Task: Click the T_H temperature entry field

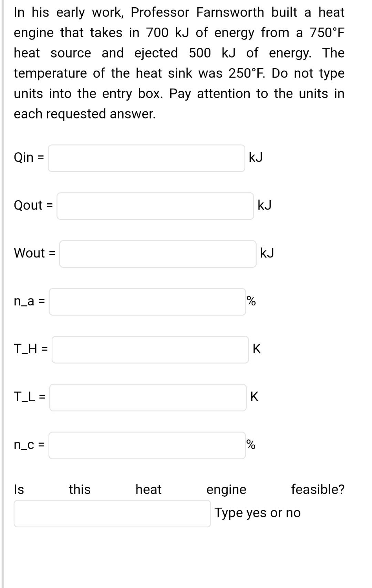Action: [150, 349]
